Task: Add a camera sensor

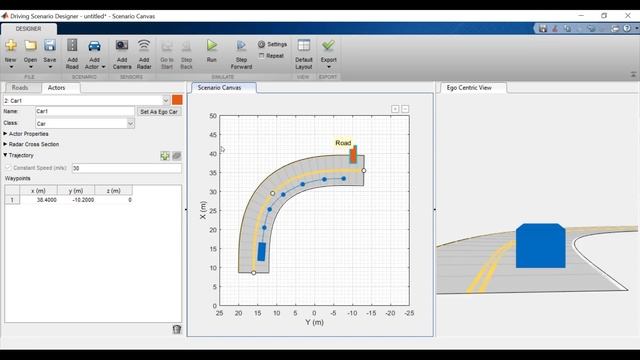Action: click(x=122, y=54)
